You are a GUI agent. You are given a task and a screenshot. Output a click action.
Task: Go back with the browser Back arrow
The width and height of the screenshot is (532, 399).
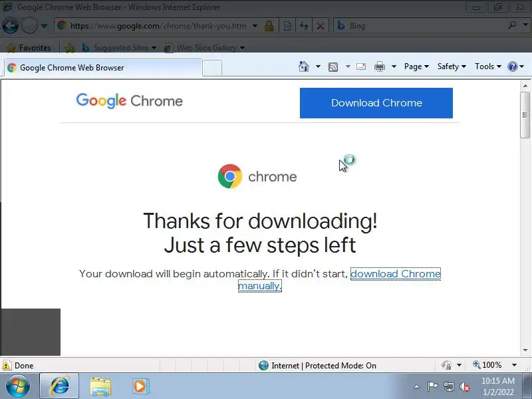10,26
